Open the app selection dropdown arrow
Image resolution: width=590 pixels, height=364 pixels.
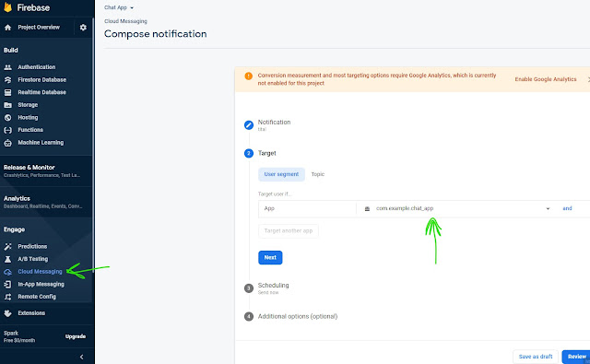pos(548,208)
